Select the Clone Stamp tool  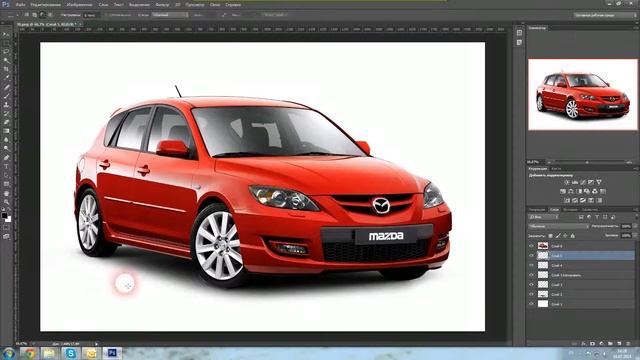[x=6, y=105]
